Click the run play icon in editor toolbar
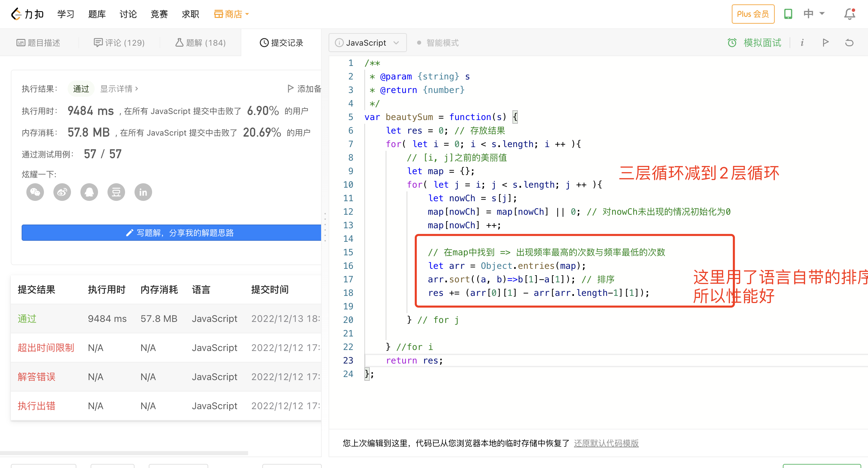Image resolution: width=868 pixels, height=468 pixels. [825, 43]
